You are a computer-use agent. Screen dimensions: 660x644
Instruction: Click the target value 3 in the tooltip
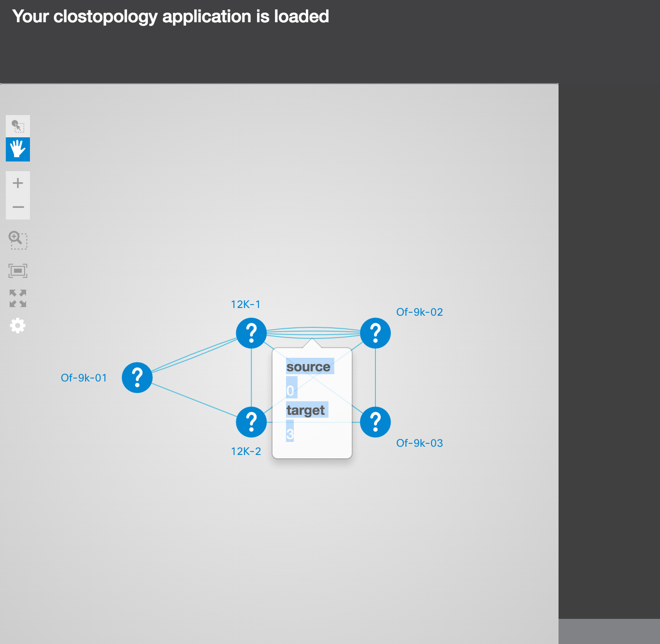[x=290, y=434]
